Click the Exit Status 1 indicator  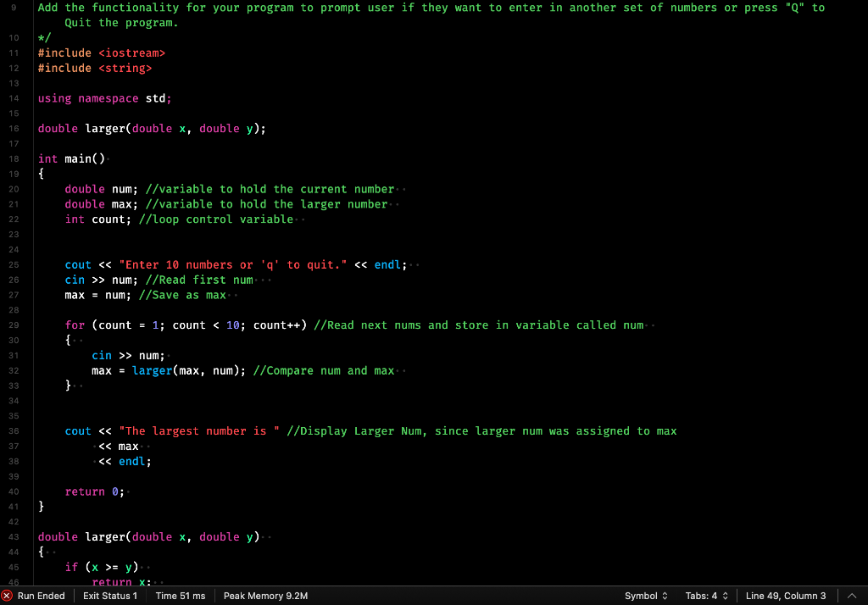pos(110,596)
